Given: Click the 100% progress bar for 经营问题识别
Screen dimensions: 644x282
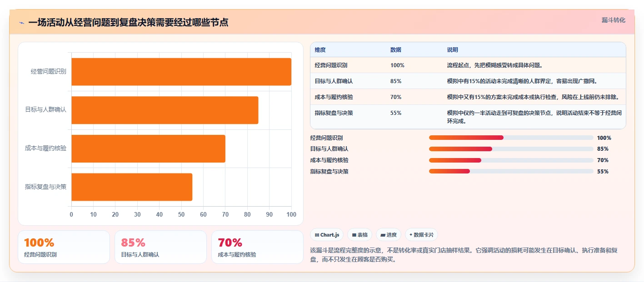Looking at the screenshot, I should (511, 138).
